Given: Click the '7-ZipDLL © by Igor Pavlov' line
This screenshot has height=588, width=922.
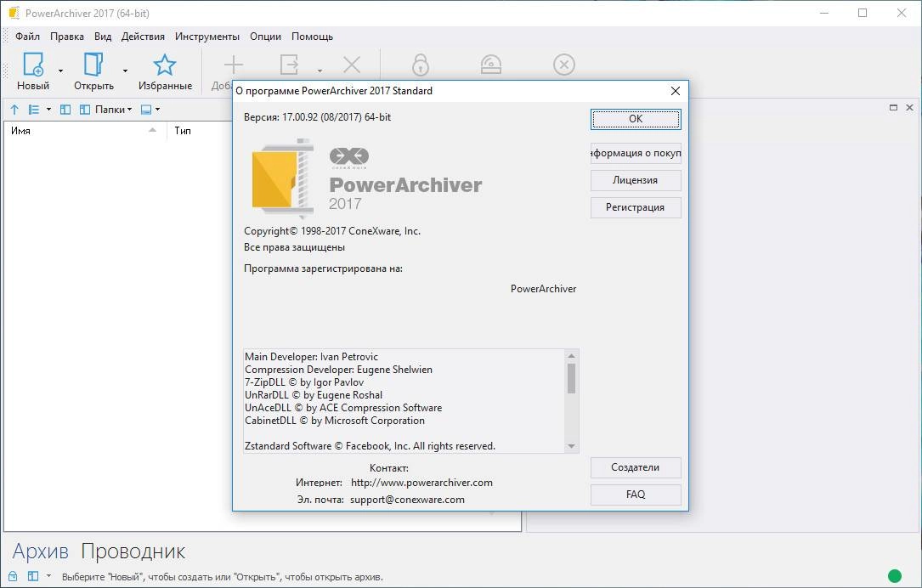Looking at the screenshot, I should pyautogui.click(x=304, y=382).
